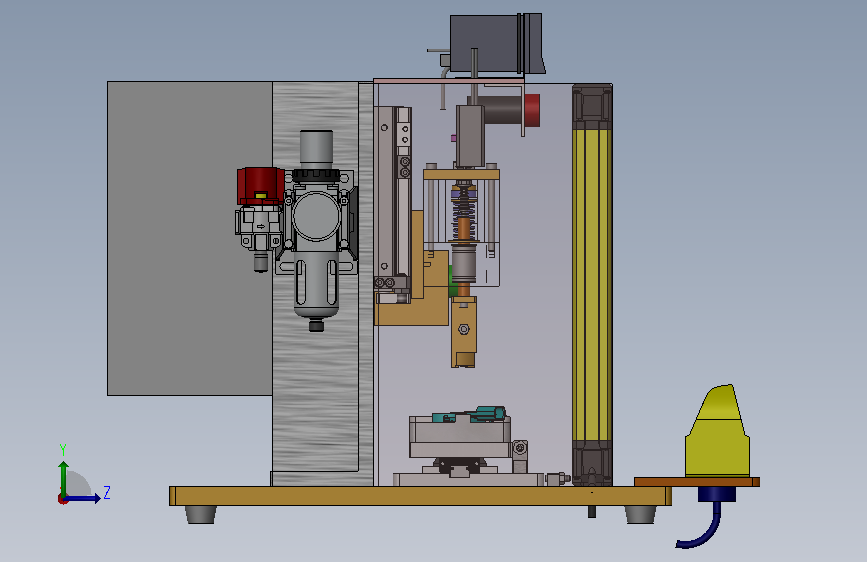Pick the red lockout valve knob
This screenshot has width=867, height=562.
pyautogui.click(x=260, y=186)
